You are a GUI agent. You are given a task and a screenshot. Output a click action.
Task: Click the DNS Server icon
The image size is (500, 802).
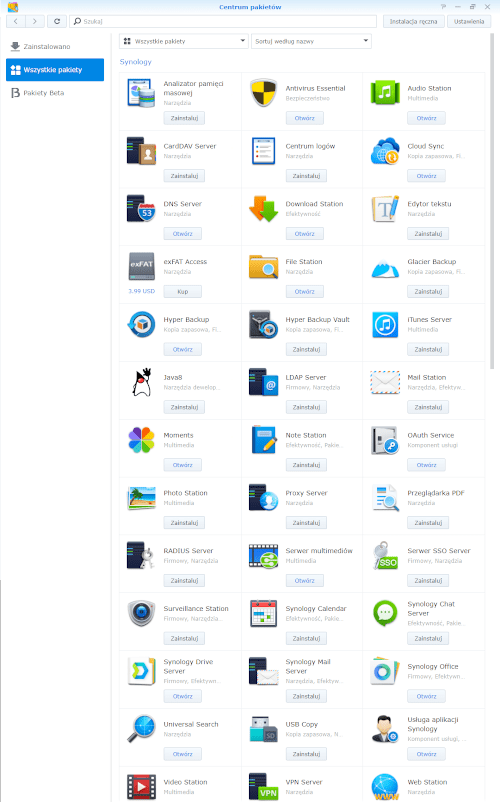pos(141,208)
